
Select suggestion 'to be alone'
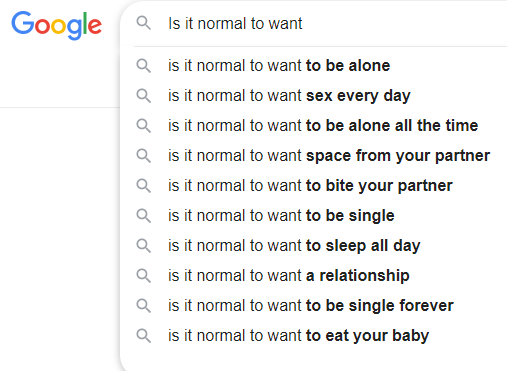pyautogui.click(x=314, y=66)
